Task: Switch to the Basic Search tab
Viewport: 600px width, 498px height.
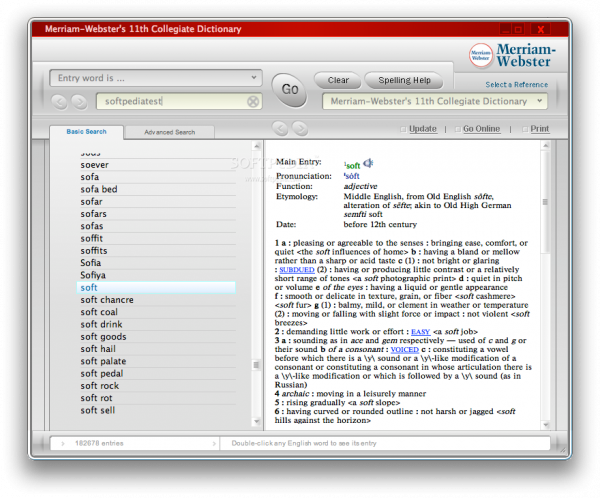Action: click(x=86, y=132)
